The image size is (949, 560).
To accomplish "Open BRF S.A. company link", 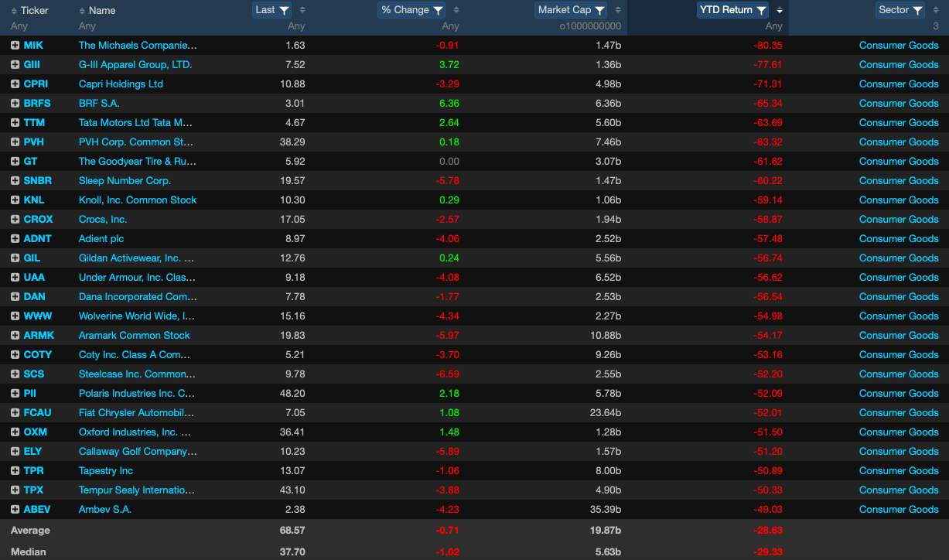I will (x=99, y=104).
